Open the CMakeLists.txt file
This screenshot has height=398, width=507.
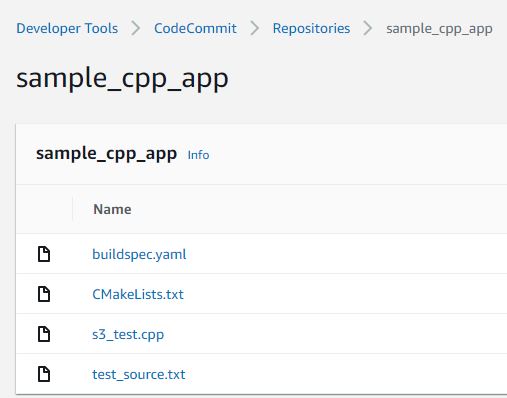point(138,294)
